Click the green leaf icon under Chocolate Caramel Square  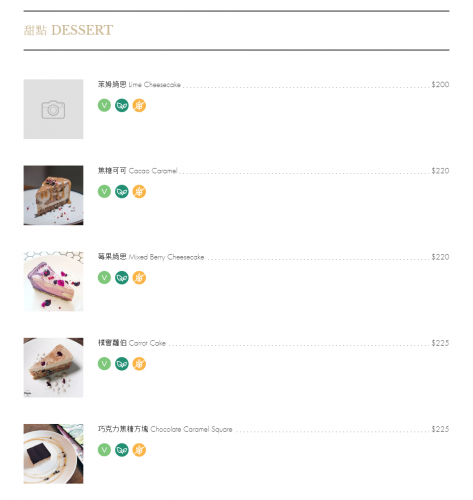(x=122, y=450)
